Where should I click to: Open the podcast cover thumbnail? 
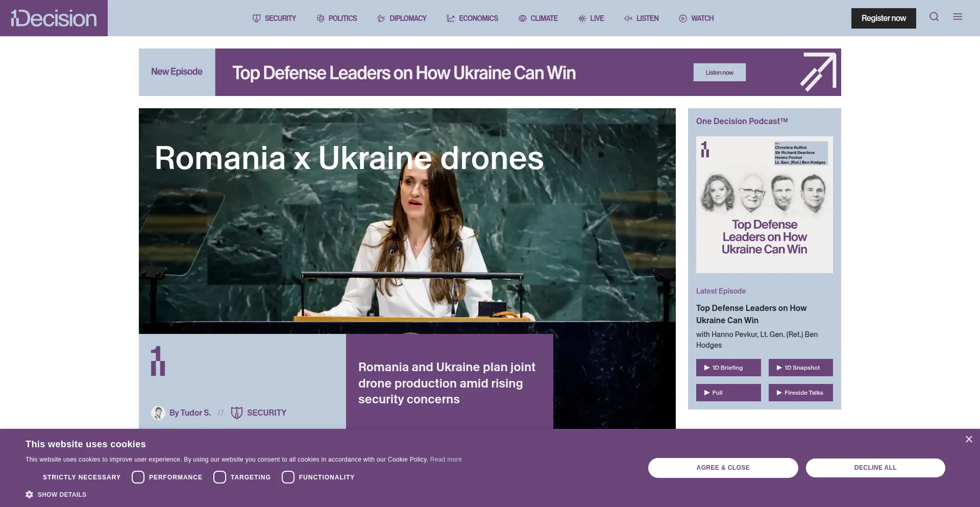point(764,204)
